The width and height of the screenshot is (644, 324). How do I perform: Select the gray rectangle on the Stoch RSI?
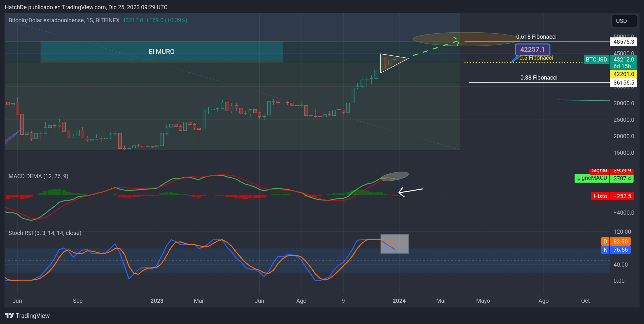394,244
